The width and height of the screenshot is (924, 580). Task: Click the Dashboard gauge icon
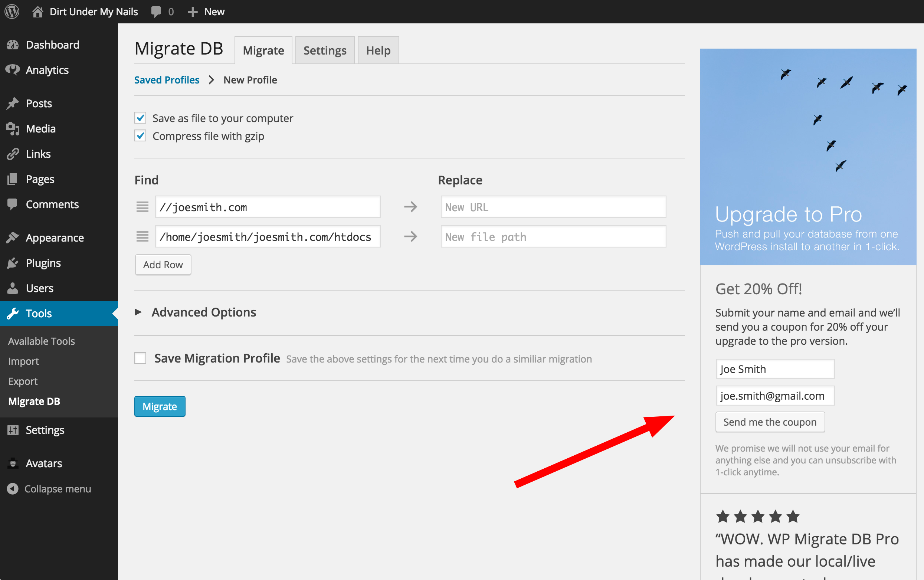pyautogui.click(x=13, y=45)
